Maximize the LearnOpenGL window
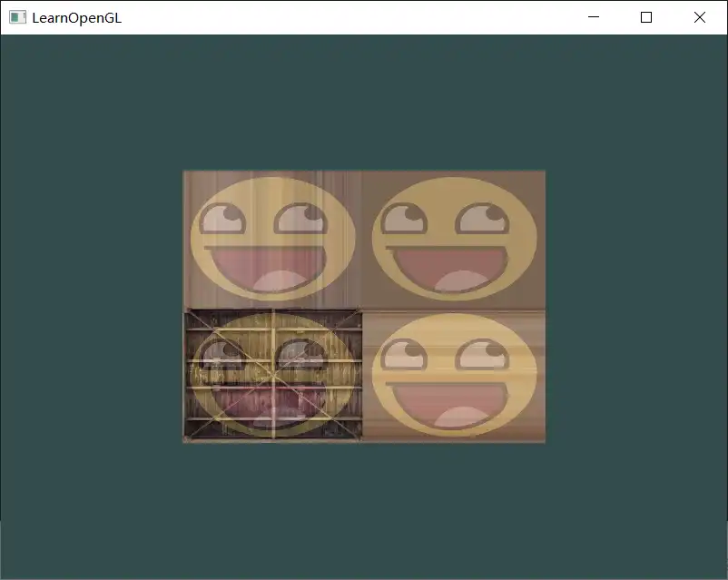 [646, 17]
